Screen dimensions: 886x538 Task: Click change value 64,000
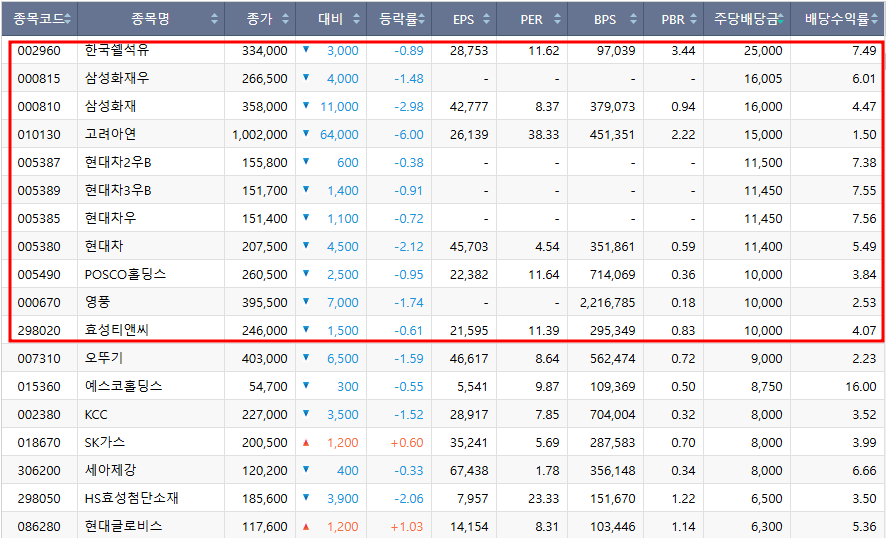pos(339,134)
